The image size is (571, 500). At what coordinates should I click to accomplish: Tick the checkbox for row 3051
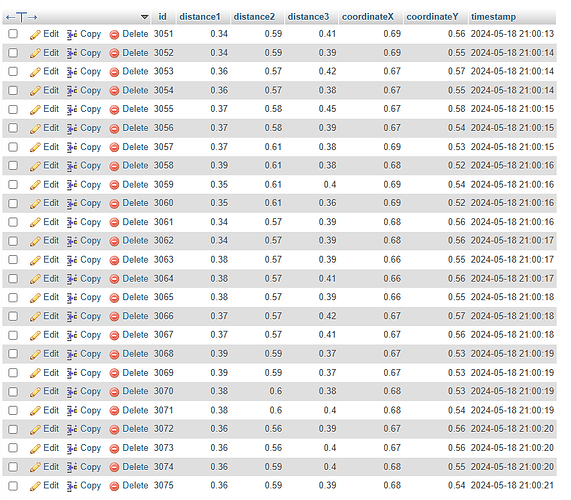coord(13,34)
